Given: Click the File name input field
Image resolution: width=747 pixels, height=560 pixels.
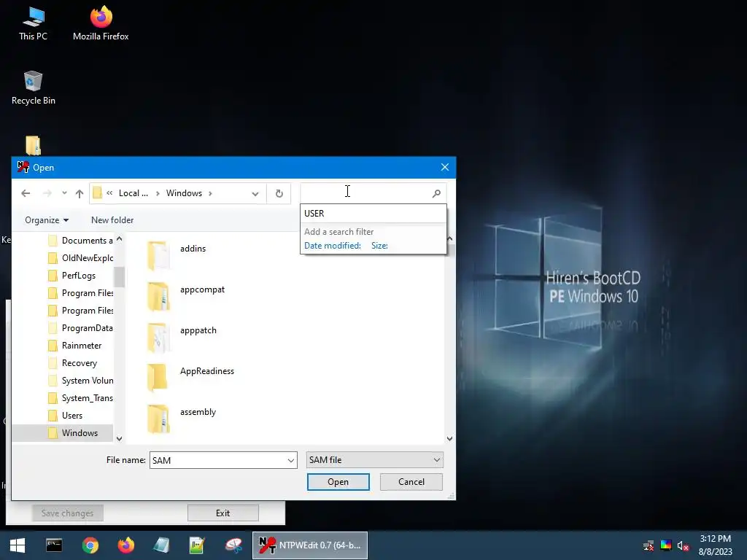Looking at the screenshot, I should click(x=217, y=461).
